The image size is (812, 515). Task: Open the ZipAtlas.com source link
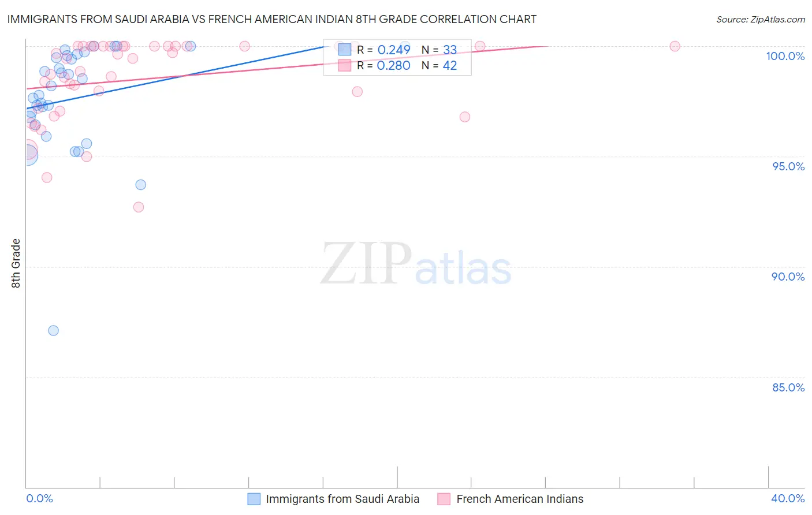760,20
